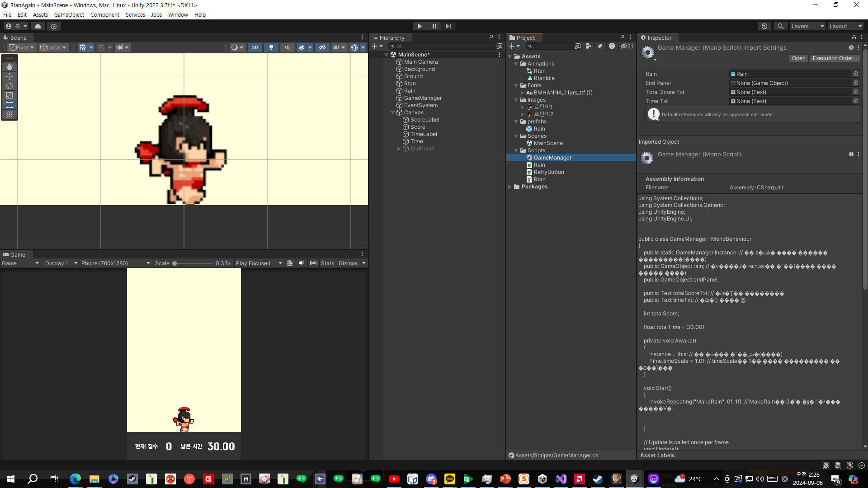Lock the Hierarchy panel
This screenshot has width=868, height=488.
[x=491, y=38]
